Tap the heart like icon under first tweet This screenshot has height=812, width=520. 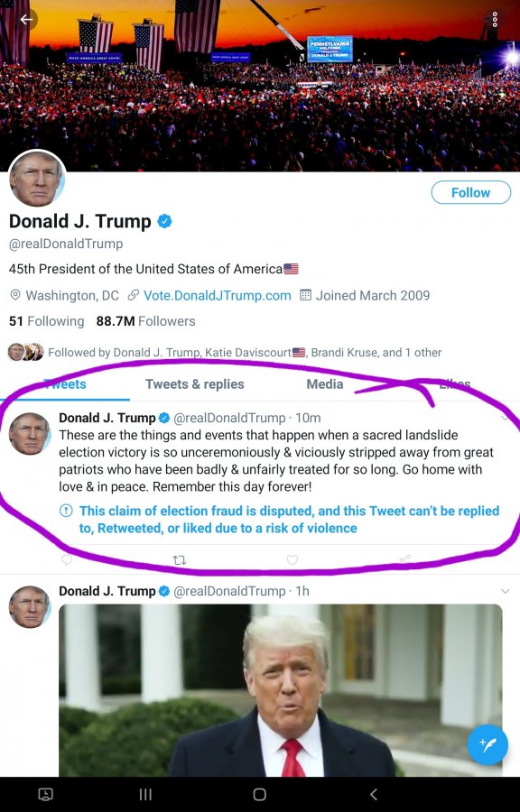(x=292, y=559)
